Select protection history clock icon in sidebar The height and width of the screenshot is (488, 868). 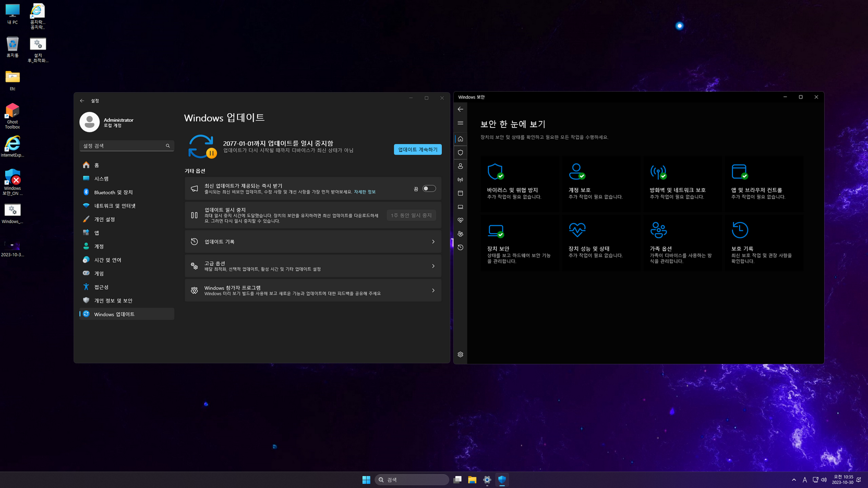click(461, 247)
